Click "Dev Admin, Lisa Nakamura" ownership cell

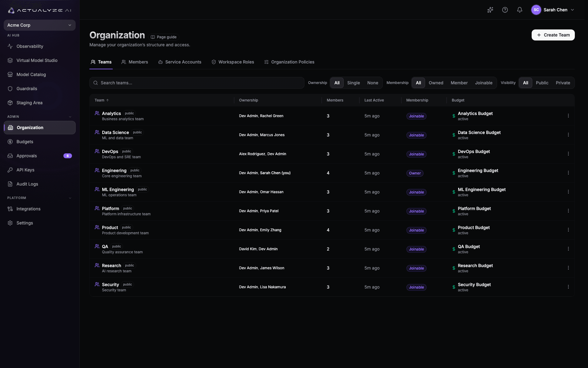262,287
